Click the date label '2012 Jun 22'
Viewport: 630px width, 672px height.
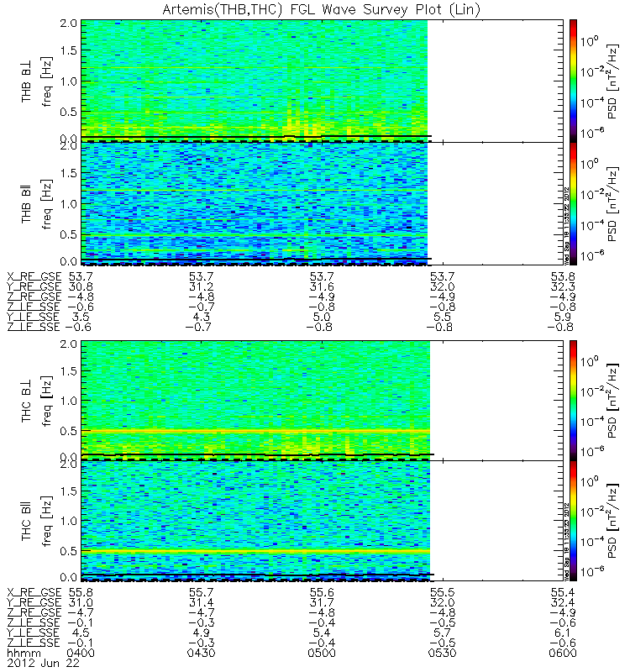click(44, 663)
